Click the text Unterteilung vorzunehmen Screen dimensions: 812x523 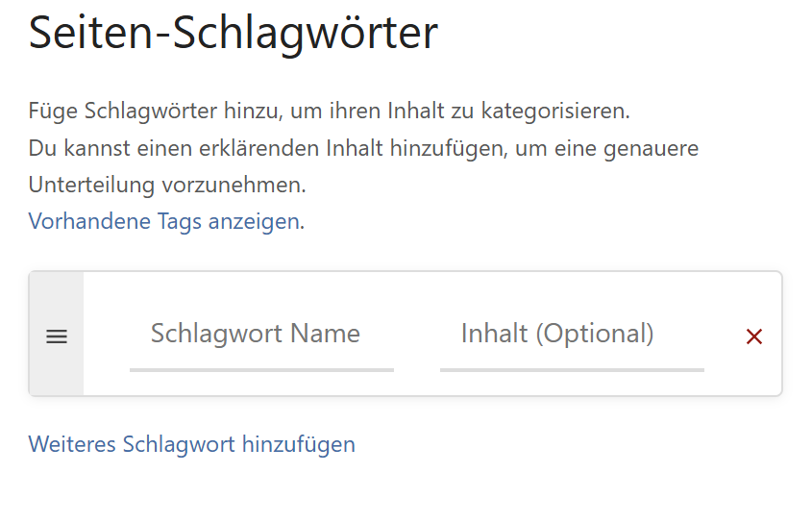pyautogui.click(x=167, y=185)
